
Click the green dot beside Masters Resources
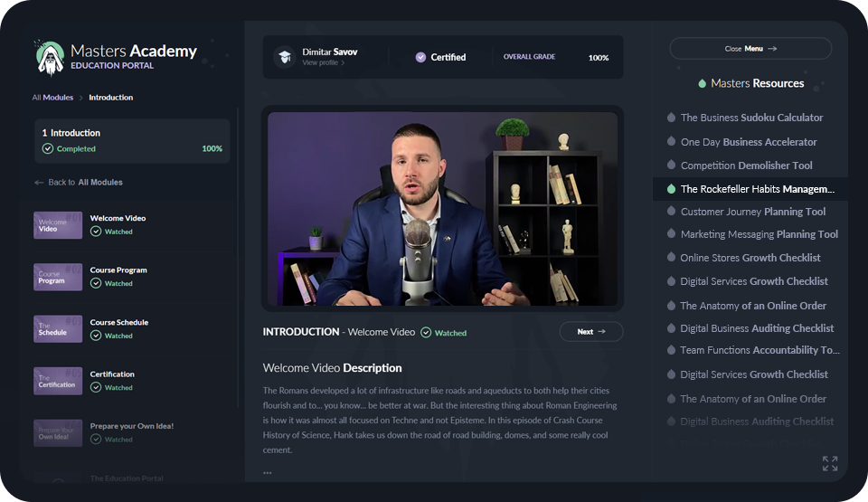702,83
